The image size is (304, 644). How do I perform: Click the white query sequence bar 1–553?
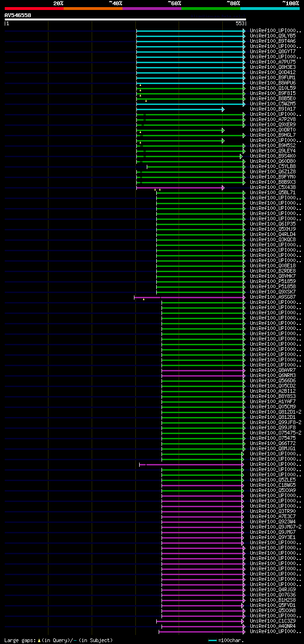point(125,19)
